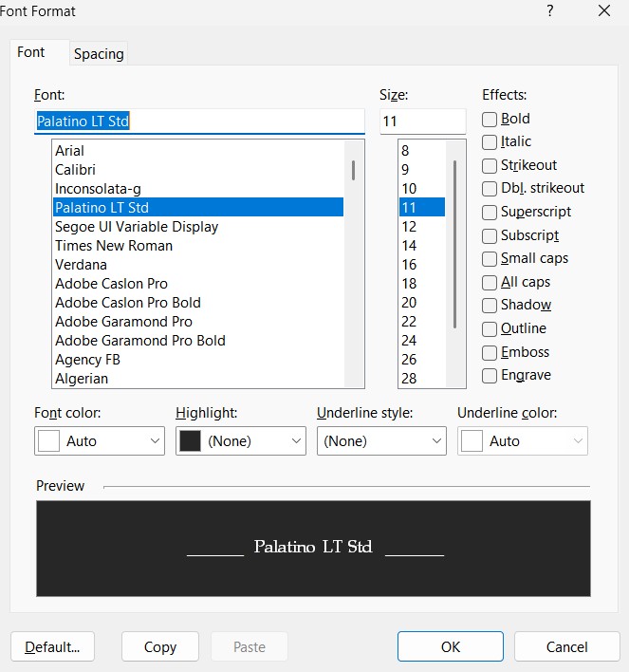The image size is (629, 672).
Task: Click the Font name input field
Action: (199, 121)
